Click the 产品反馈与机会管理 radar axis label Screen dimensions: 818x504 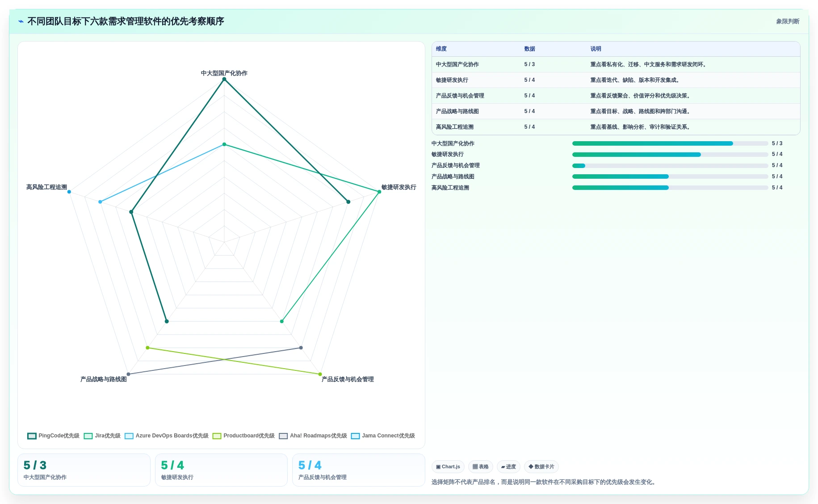[348, 379]
